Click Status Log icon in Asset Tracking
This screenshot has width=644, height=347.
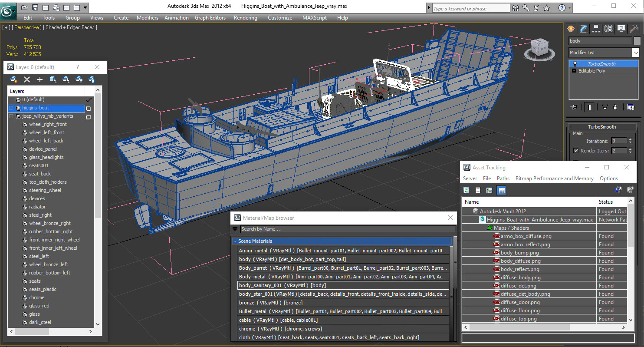coord(478,190)
